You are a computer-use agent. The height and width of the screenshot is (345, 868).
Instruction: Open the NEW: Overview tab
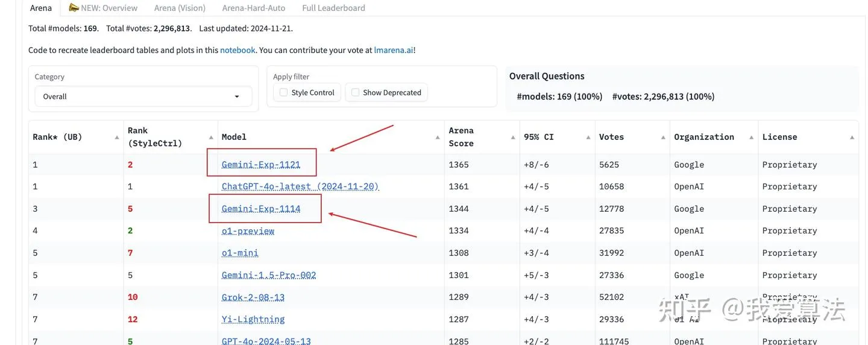click(103, 8)
